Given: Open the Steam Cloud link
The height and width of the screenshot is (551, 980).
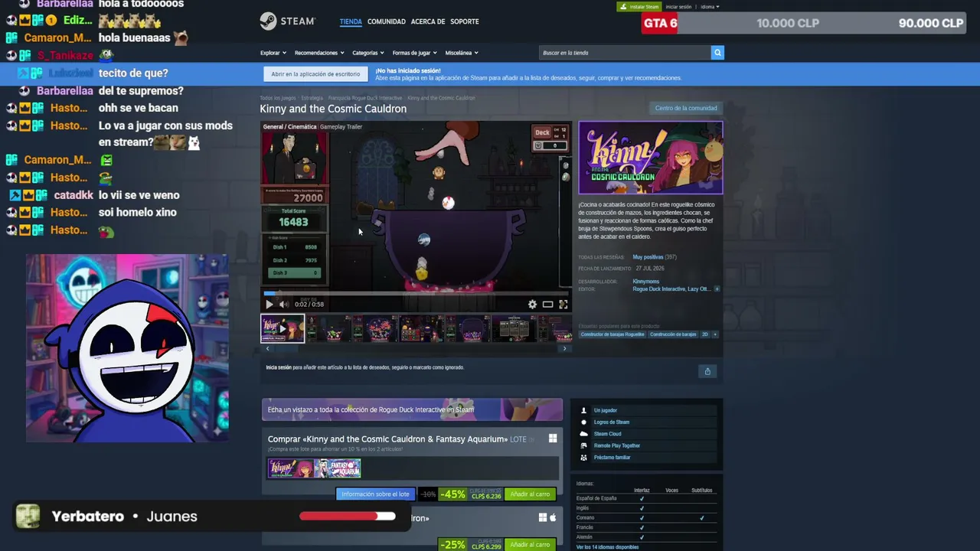Looking at the screenshot, I should tap(608, 434).
